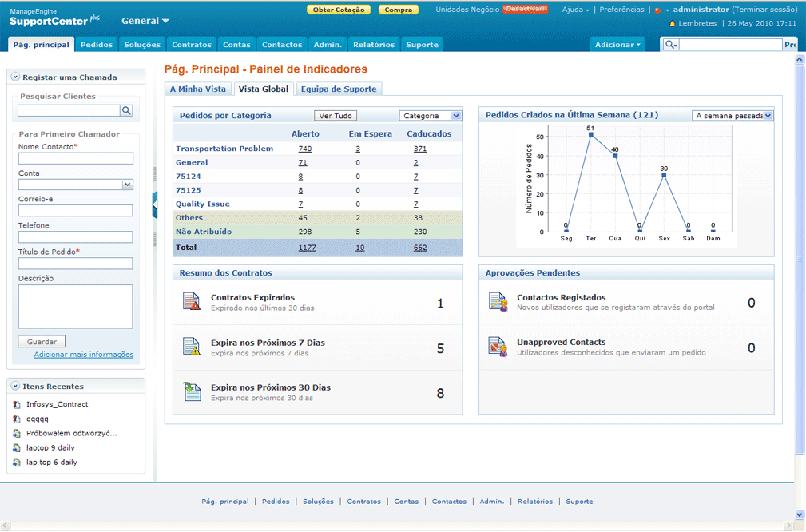Open Transportation Problem category link
This screenshot has height=532, width=806.
224,149
